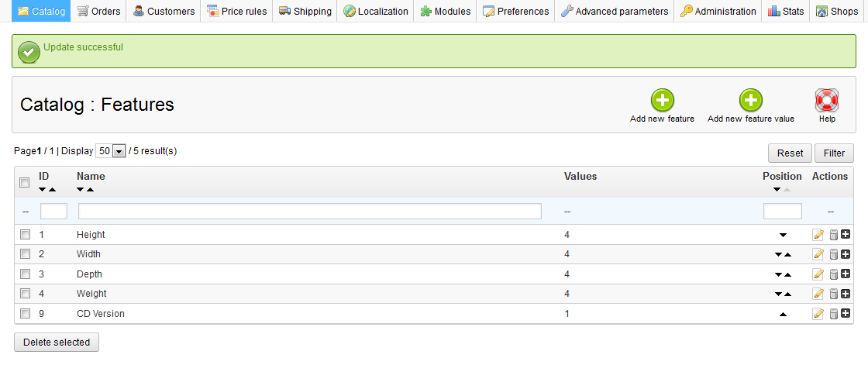The image size is (868, 365).
Task: Click the Add new feature icon
Action: point(662,101)
